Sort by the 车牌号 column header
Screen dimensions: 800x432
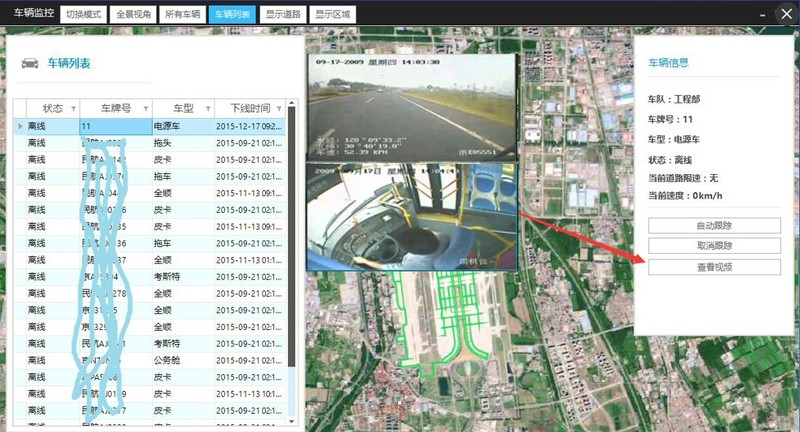tap(116, 108)
